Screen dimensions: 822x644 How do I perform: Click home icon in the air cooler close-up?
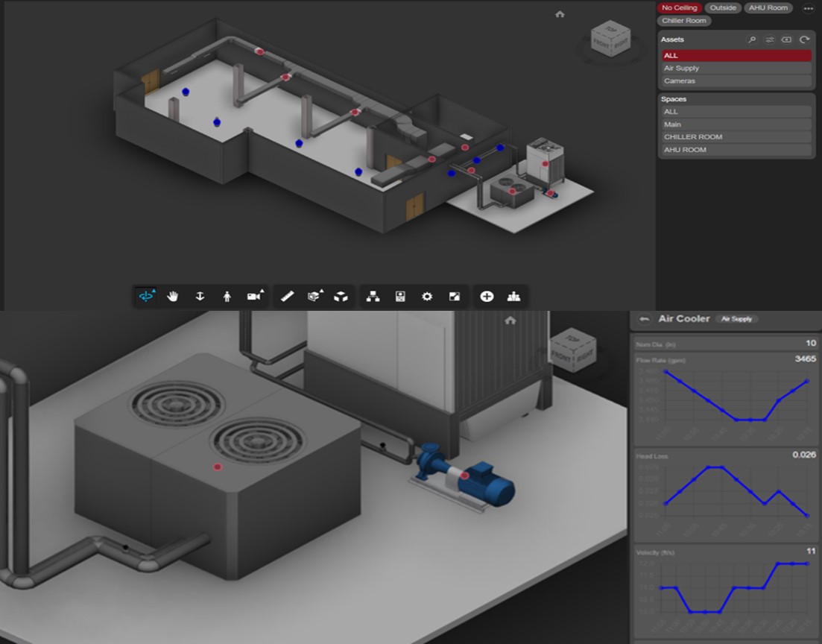[x=510, y=320]
